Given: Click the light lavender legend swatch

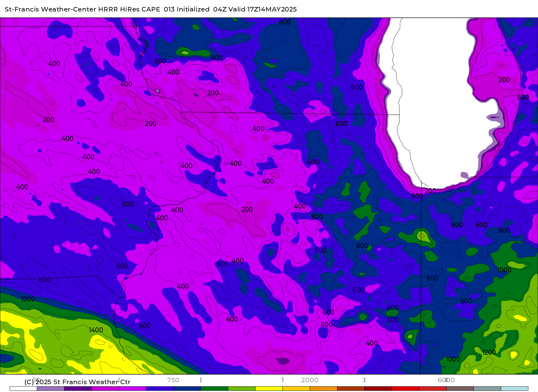Looking at the screenshot, I should pyautogui.click(x=50, y=388).
